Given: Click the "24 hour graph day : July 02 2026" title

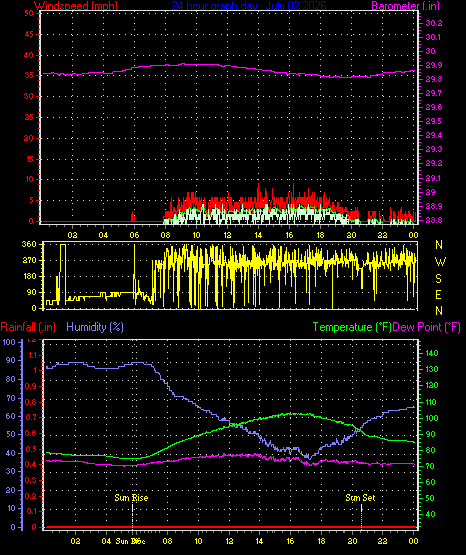Looking at the screenshot, I should pos(249,6).
